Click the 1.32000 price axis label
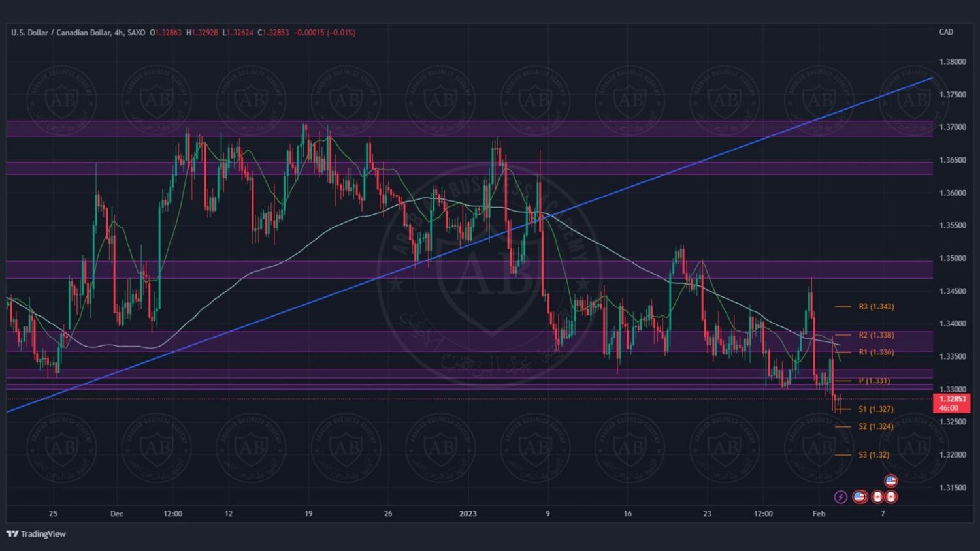Image resolution: width=980 pixels, height=551 pixels. point(953,455)
